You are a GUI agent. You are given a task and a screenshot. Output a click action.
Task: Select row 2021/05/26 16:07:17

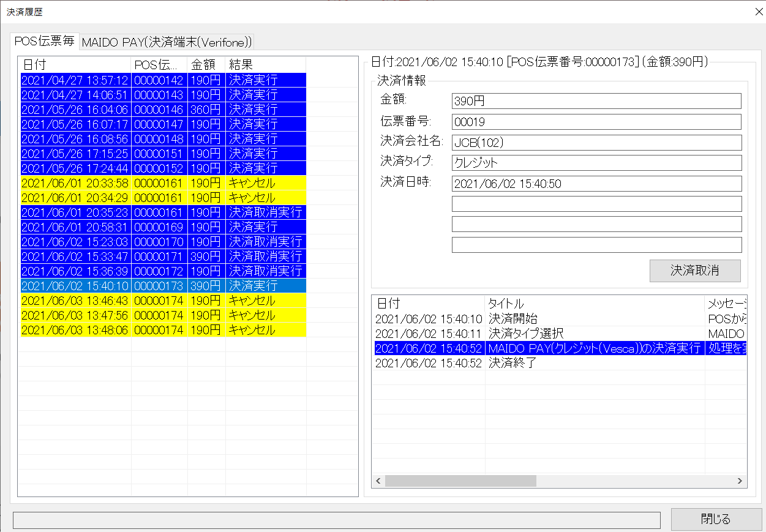[x=163, y=124]
